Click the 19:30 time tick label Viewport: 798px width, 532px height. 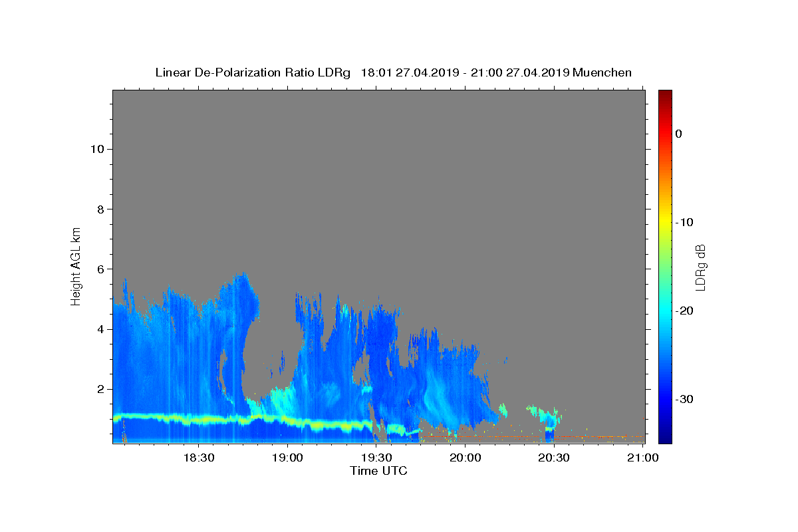[x=376, y=458]
